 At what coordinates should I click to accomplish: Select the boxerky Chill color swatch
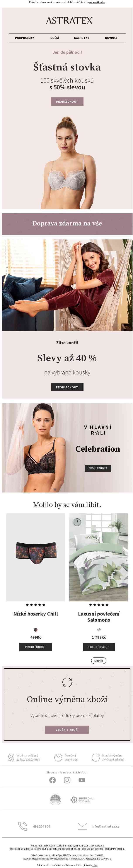(36, 630)
